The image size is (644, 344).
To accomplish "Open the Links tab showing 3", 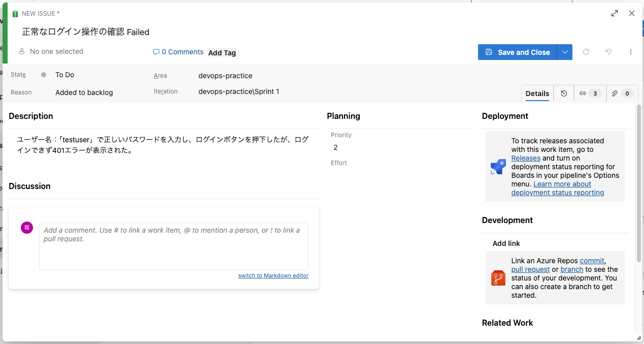I will point(589,93).
